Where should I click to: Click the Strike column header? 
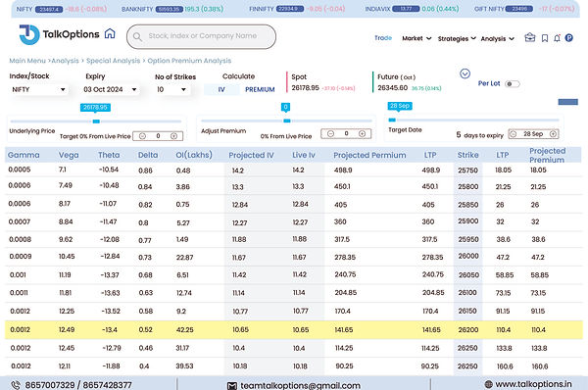point(468,155)
